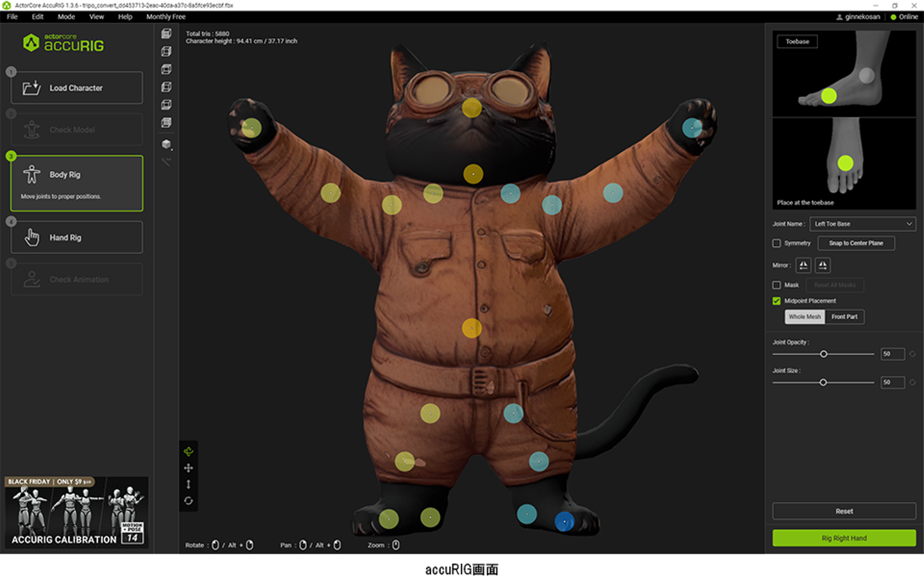Select the sixth view-cube icon above the separator

click(166, 123)
